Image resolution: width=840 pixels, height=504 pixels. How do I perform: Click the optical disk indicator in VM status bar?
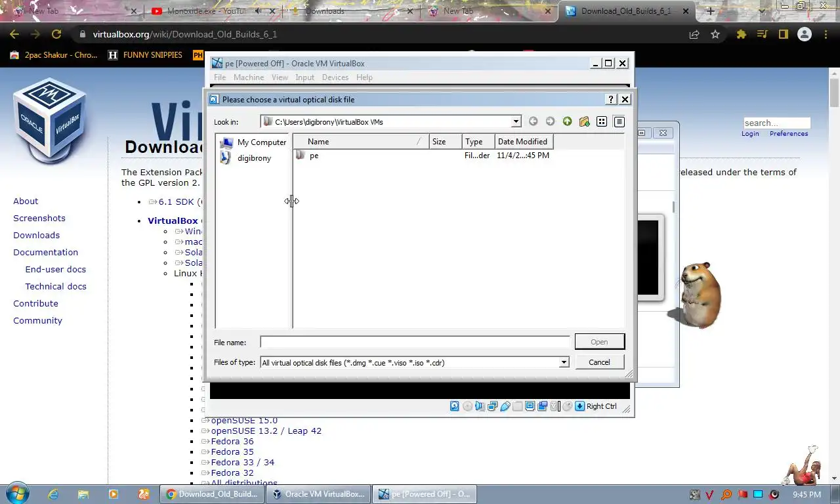point(467,406)
